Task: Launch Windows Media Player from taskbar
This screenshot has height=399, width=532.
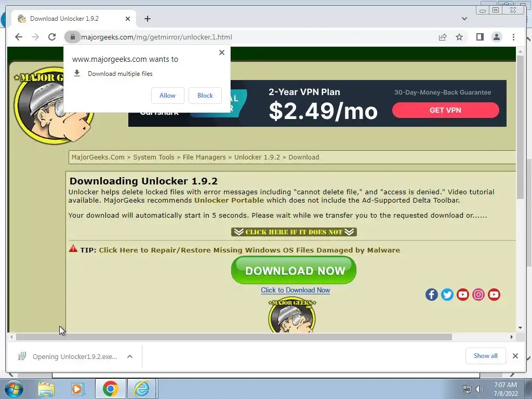Action: click(x=77, y=389)
